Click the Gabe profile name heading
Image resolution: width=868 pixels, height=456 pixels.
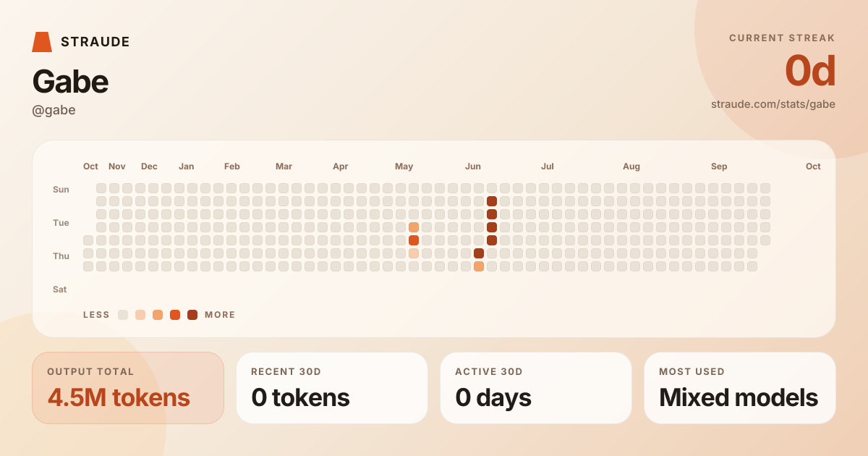click(70, 82)
